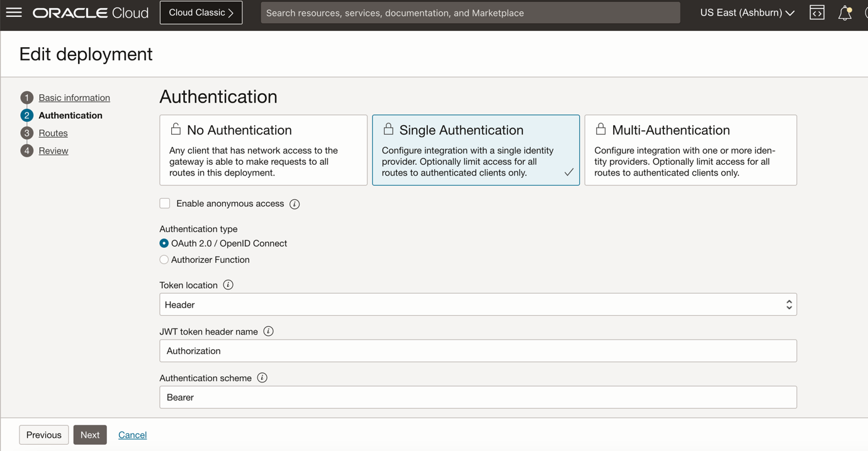The width and height of the screenshot is (868, 451).
Task: Open the notifications bell icon
Action: (845, 13)
